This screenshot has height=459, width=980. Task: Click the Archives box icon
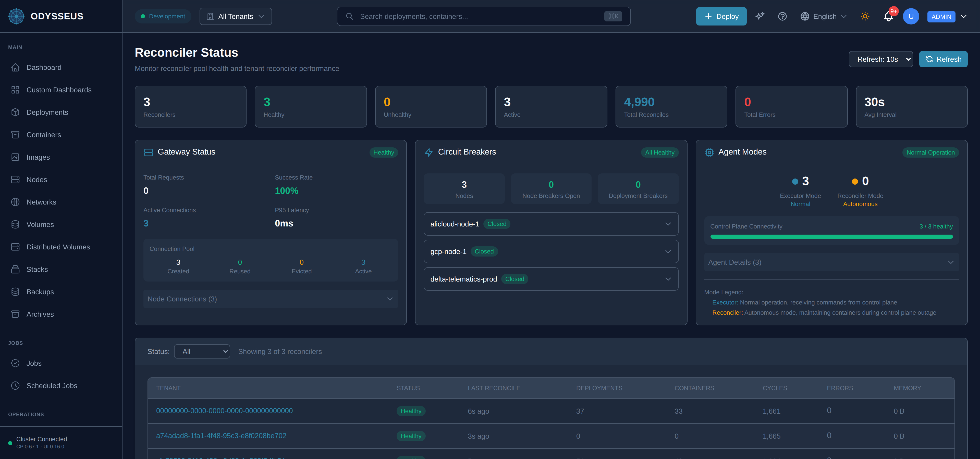point(15,314)
